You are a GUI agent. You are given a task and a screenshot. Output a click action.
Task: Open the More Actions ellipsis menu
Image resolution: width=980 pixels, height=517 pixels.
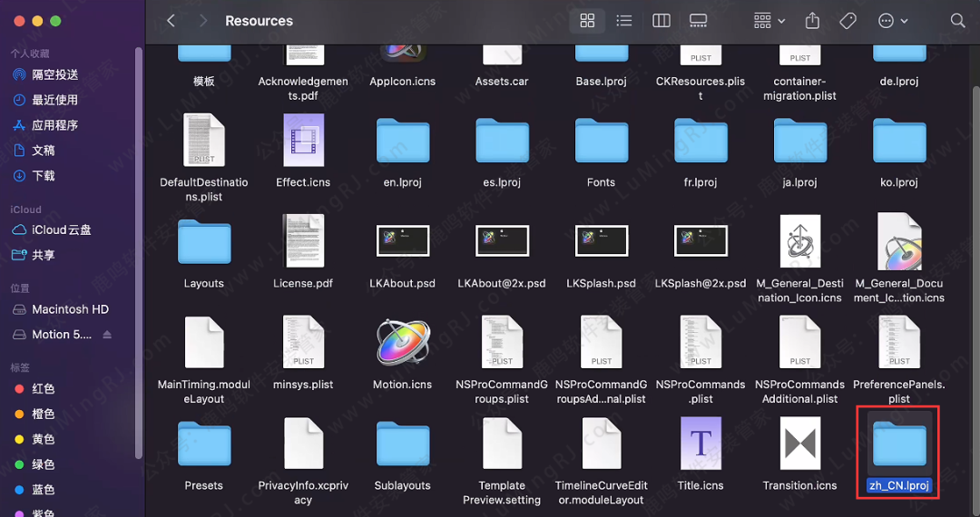coord(893,21)
